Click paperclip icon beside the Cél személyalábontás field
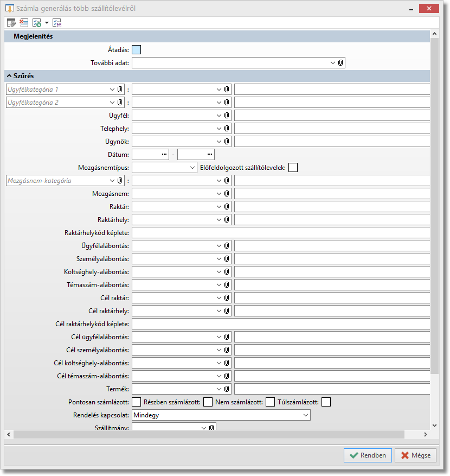 point(227,350)
